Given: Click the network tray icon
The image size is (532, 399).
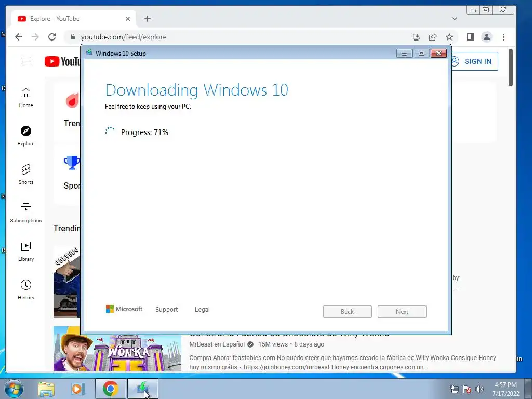Looking at the screenshot, I should point(454,389).
